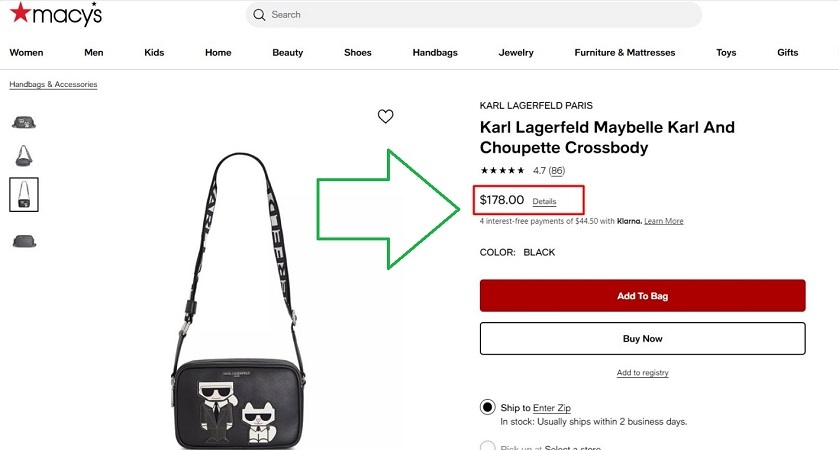Click the search magnifier icon
This screenshot has height=450, width=839.
(259, 15)
